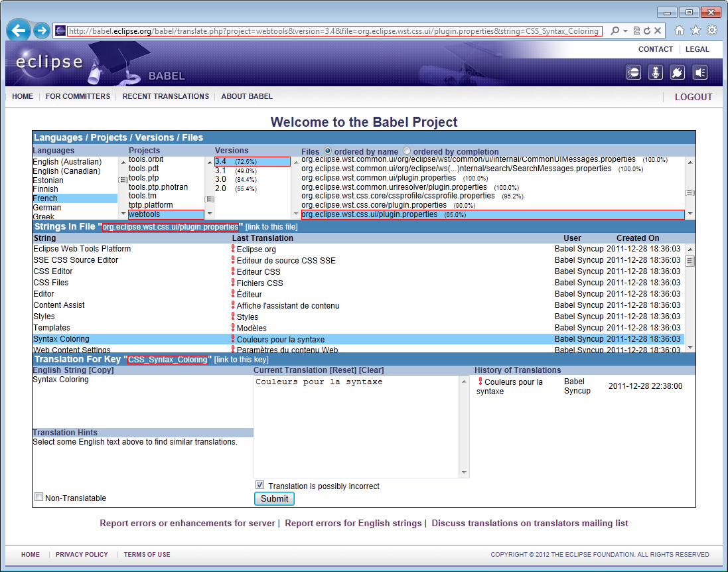Select German in the Languages list
This screenshot has height=572, width=728.
point(75,208)
